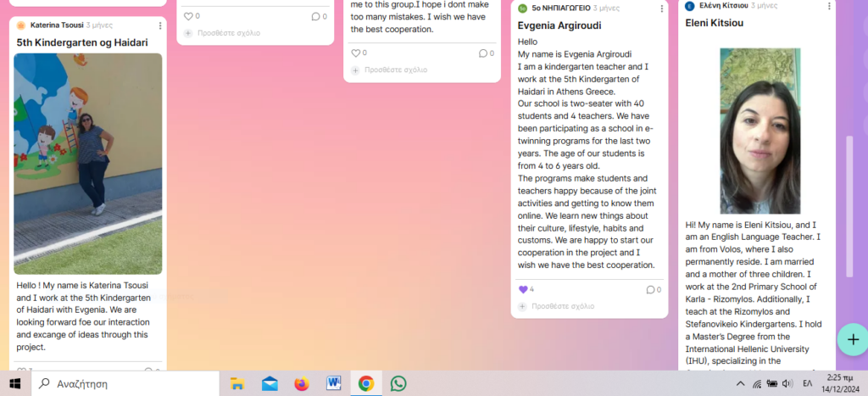Click comment bubble icon on Evgenia Argiroudi's post
Image resolution: width=868 pixels, height=396 pixels.
click(x=650, y=289)
